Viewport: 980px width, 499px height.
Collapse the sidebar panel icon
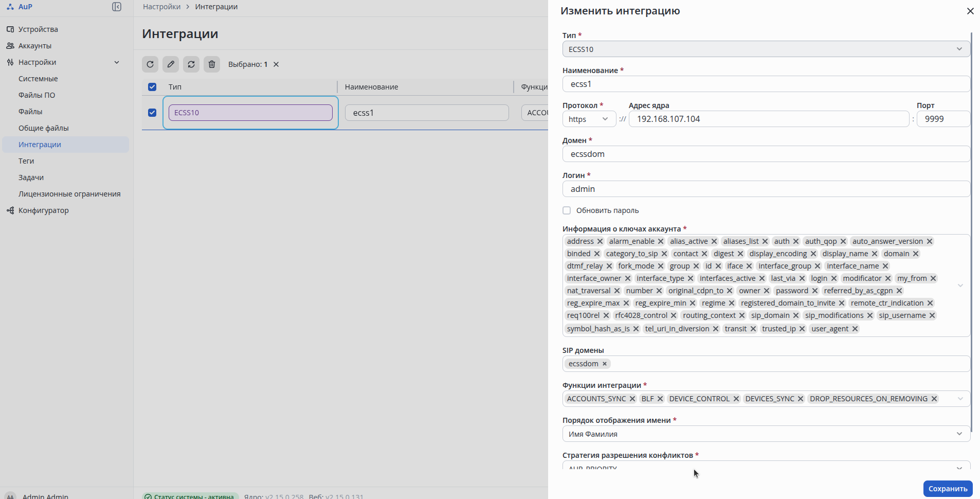coord(117,7)
